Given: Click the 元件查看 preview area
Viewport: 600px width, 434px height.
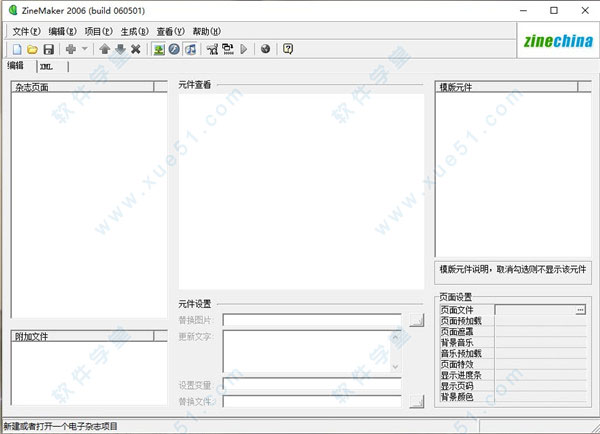Looking at the screenshot, I should click(301, 191).
